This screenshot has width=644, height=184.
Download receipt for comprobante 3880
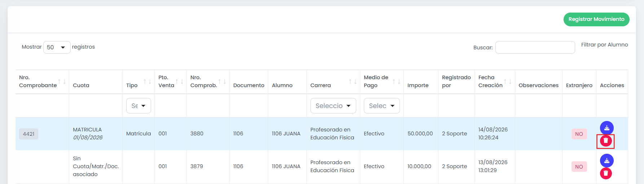(606, 128)
